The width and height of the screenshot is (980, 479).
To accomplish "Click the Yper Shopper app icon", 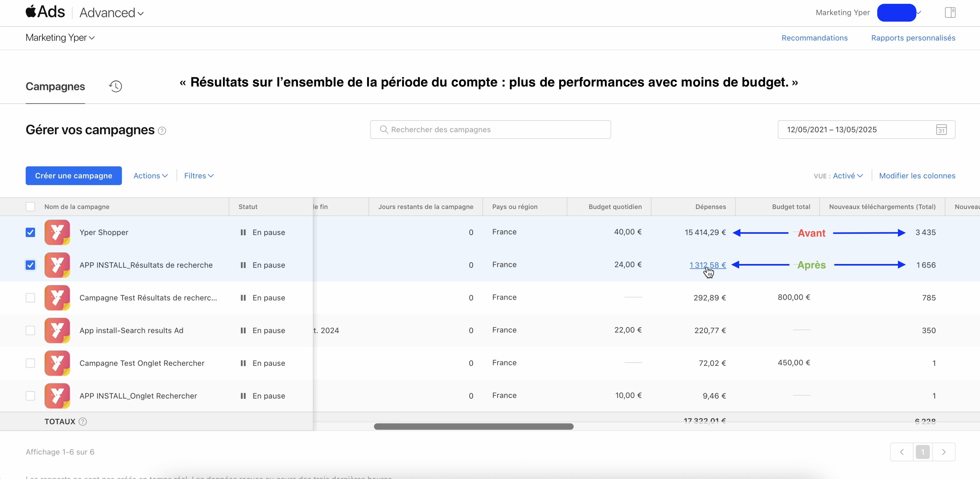I will (x=57, y=232).
